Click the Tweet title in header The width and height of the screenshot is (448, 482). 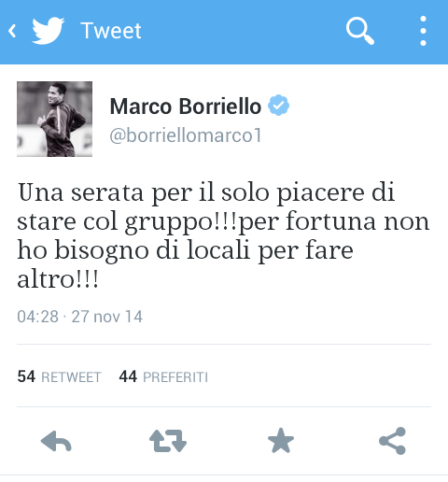click(111, 31)
